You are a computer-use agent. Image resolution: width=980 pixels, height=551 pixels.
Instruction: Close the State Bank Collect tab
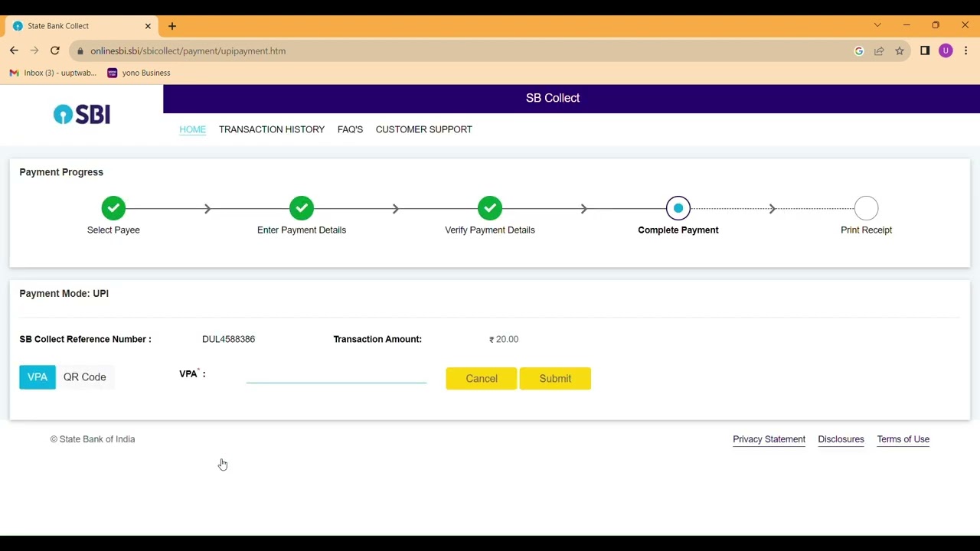(148, 26)
